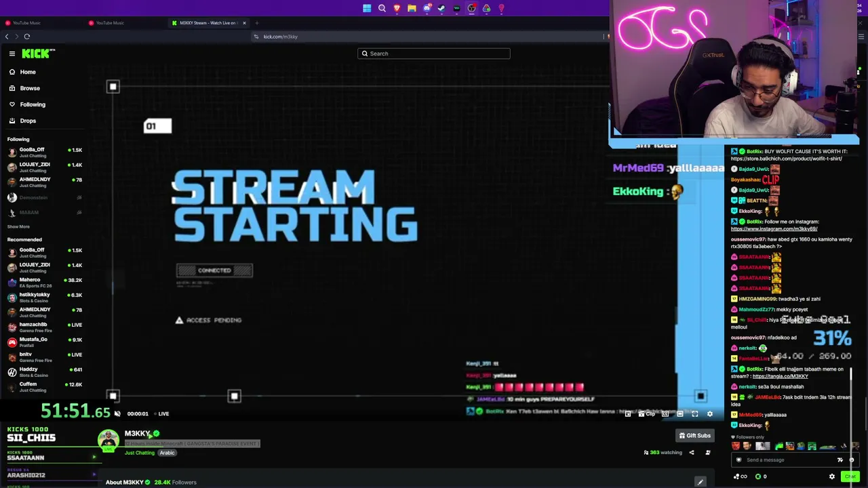This screenshot has height=488, width=868.
Task: Close the M3KKY Stream browser tab
Action: pyautogui.click(x=244, y=23)
